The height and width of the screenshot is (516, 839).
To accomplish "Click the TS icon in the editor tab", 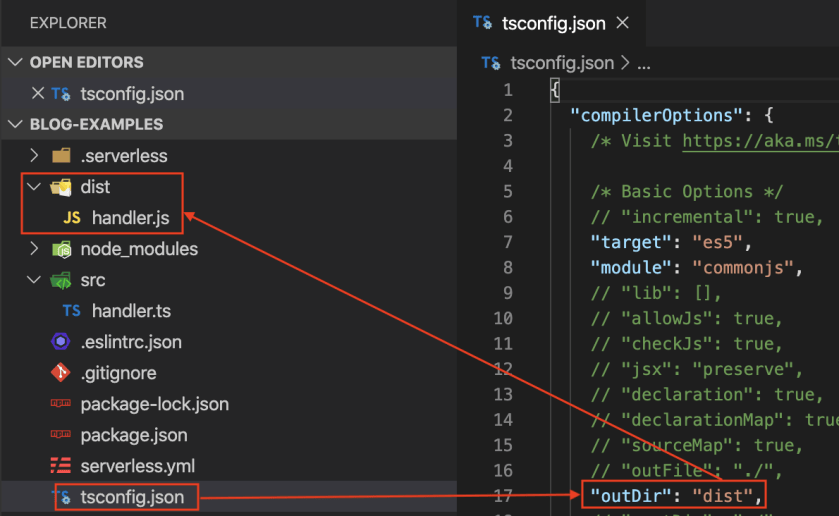I will (483, 22).
